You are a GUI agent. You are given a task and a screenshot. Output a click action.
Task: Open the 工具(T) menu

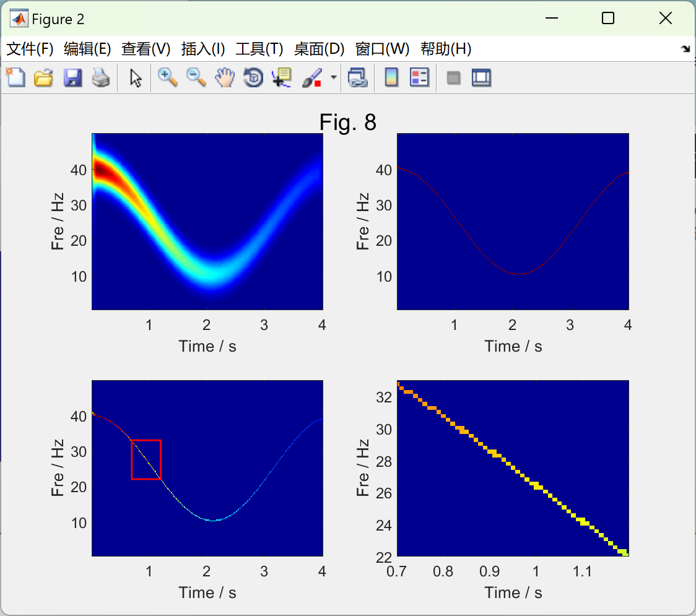[259, 49]
